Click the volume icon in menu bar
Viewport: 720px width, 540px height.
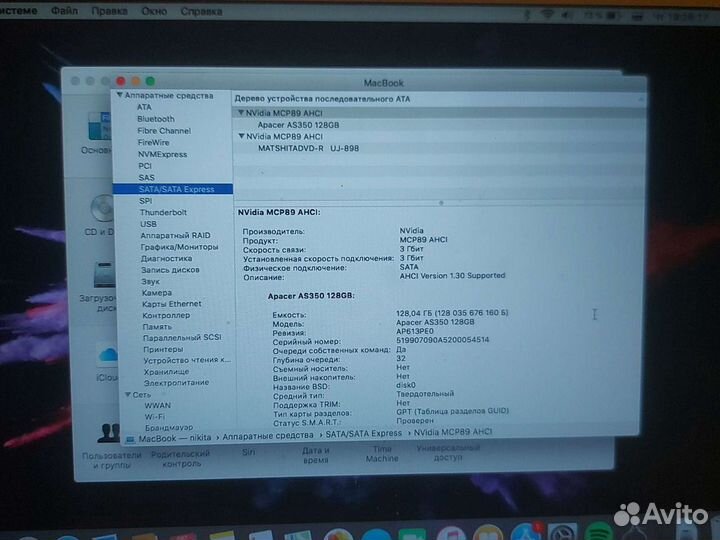(x=567, y=15)
